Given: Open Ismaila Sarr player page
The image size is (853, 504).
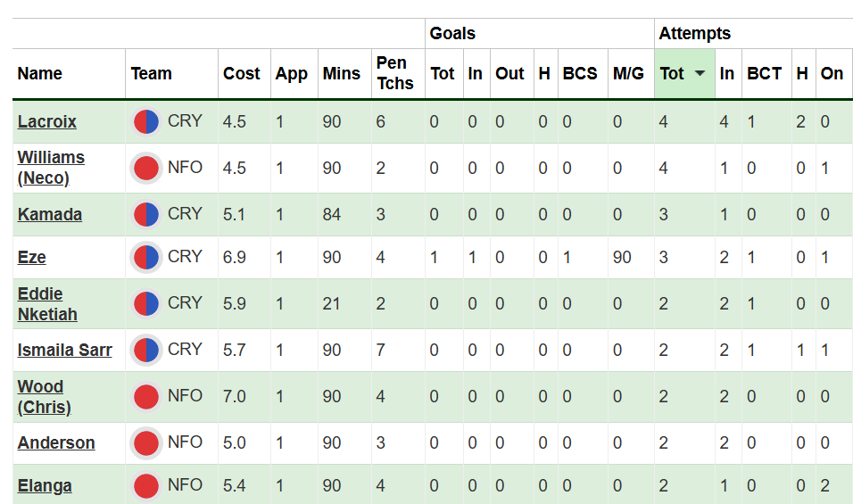Looking at the screenshot, I should pos(64,351).
